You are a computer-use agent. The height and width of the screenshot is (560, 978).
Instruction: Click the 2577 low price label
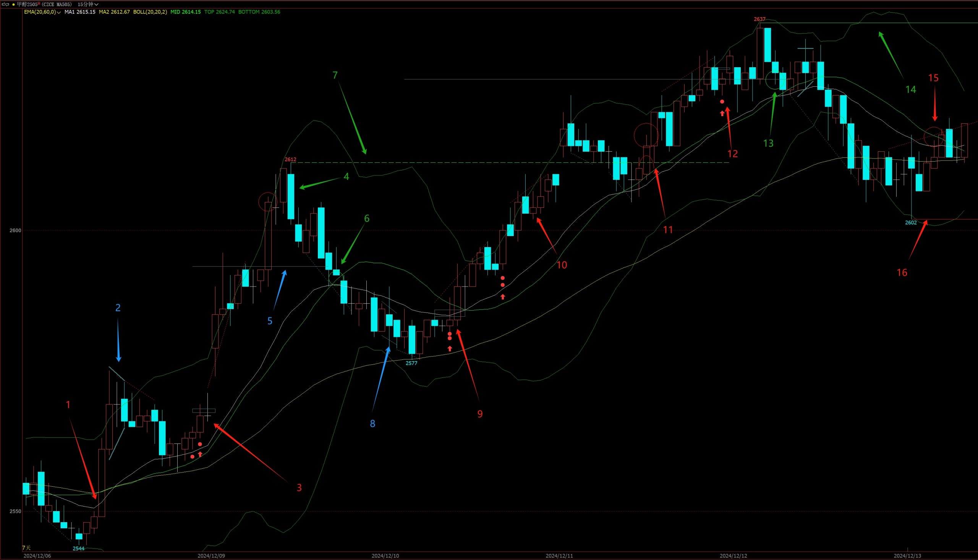click(411, 363)
